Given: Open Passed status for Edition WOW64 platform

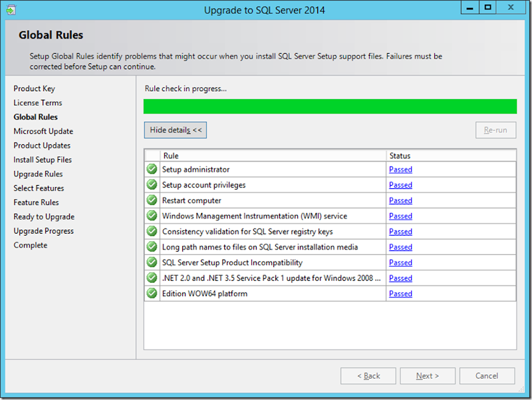Looking at the screenshot, I should (x=401, y=294).
